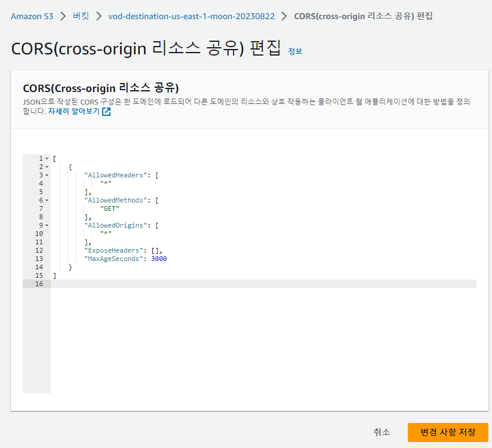Open the Amazon S3 breadcrumb link
The height and width of the screenshot is (448, 492).
pyautogui.click(x=32, y=16)
